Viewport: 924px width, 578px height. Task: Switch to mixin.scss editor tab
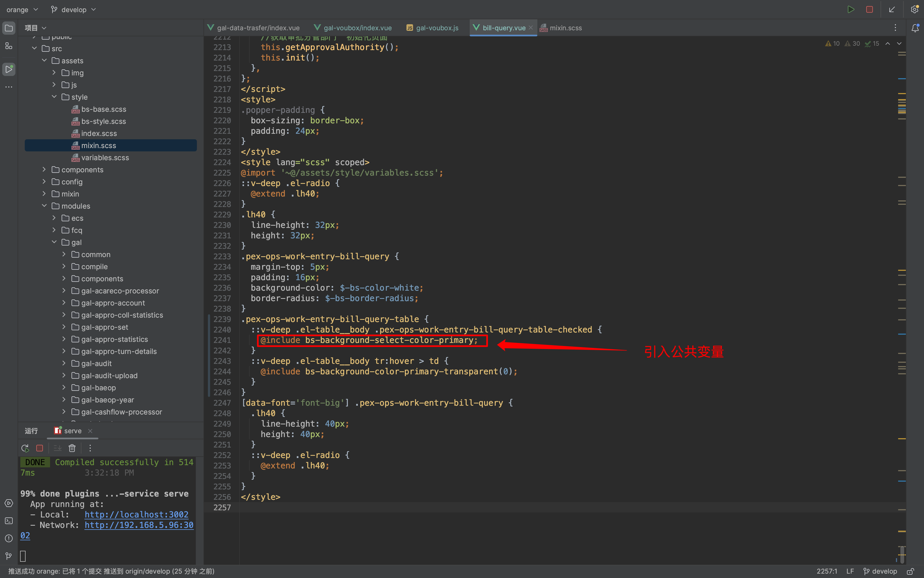click(x=560, y=28)
